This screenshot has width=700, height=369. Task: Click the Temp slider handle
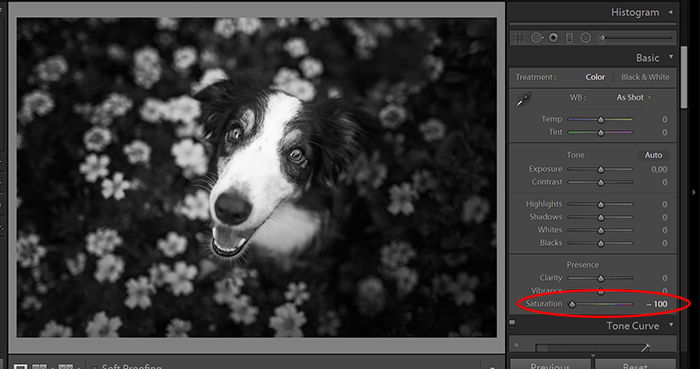tap(601, 120)
